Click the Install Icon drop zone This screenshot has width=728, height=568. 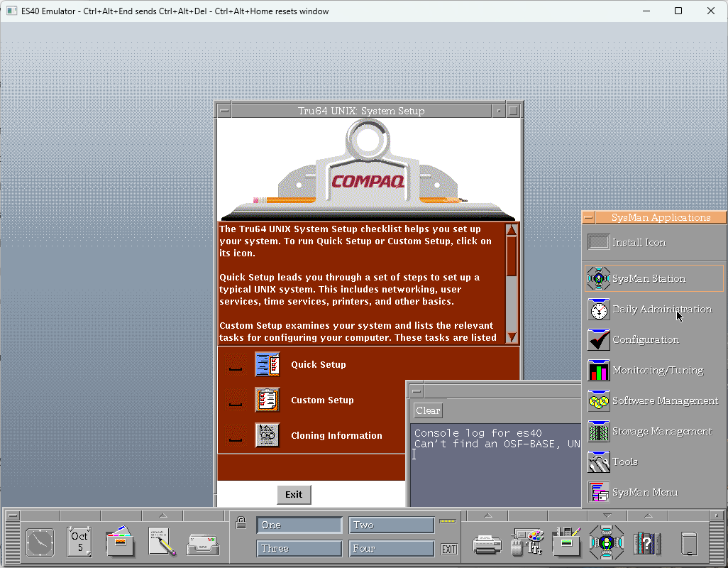pos(598,242)
